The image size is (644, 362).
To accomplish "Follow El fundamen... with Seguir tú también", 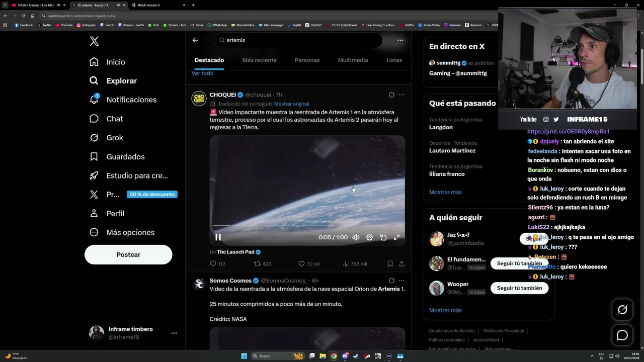I will click(x=519, y=263).
